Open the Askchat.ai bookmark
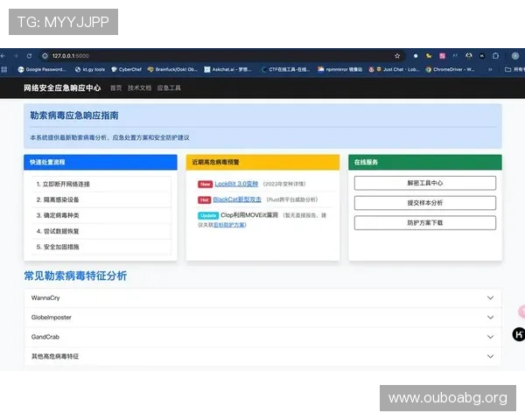 tap(227, 69)
